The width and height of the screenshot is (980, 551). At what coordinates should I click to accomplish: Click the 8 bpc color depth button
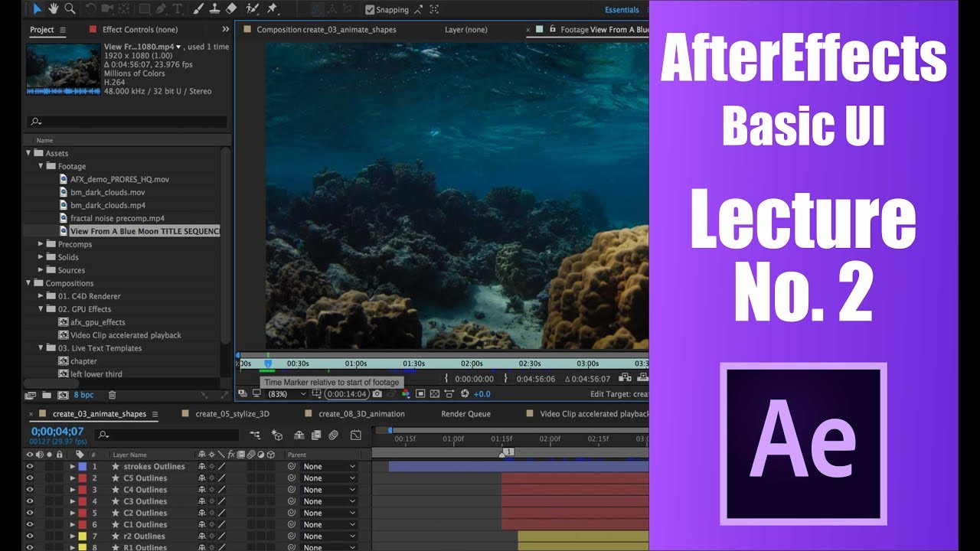[x=83, y=395]
